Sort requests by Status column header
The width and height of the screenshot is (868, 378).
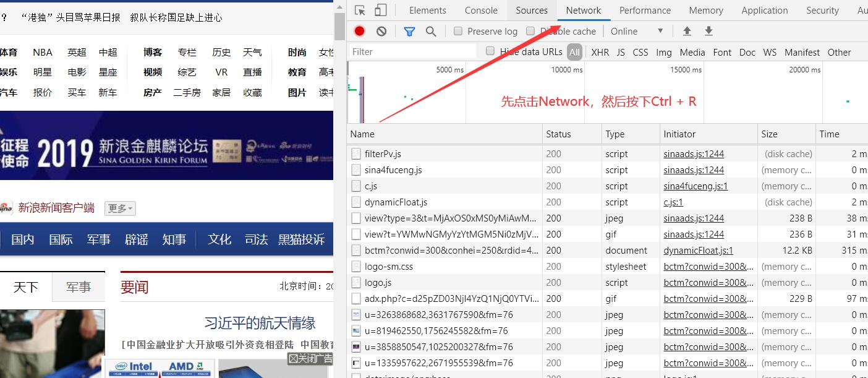click(x=572, y=134)
